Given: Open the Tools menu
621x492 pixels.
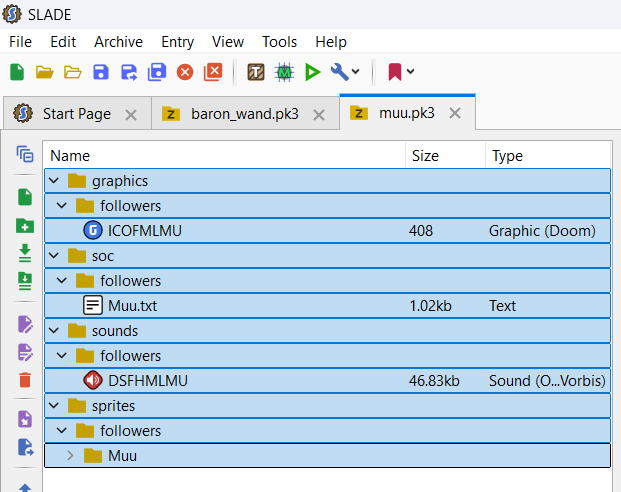Looking at the screenshot, I should click(280, 42).
